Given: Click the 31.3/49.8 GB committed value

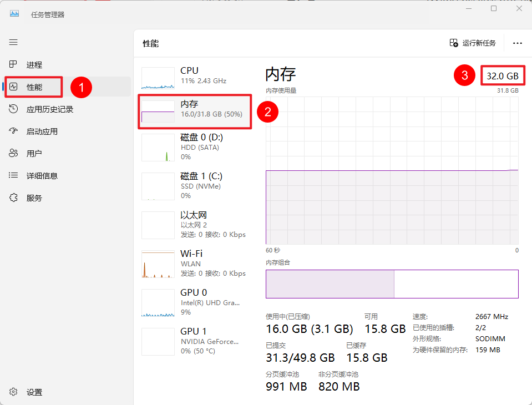Looking at the screenshot, I should (300, 357).
